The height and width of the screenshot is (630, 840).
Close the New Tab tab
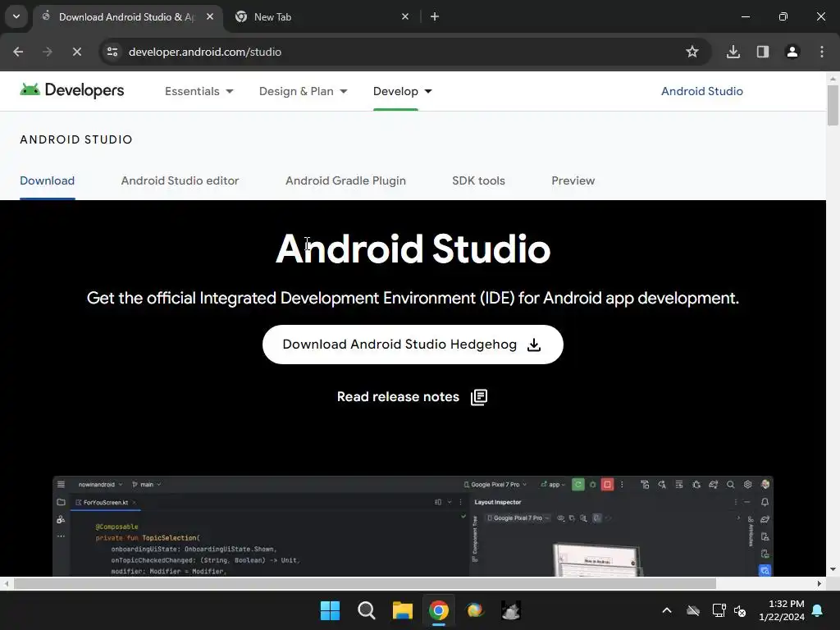coord(405,16)
